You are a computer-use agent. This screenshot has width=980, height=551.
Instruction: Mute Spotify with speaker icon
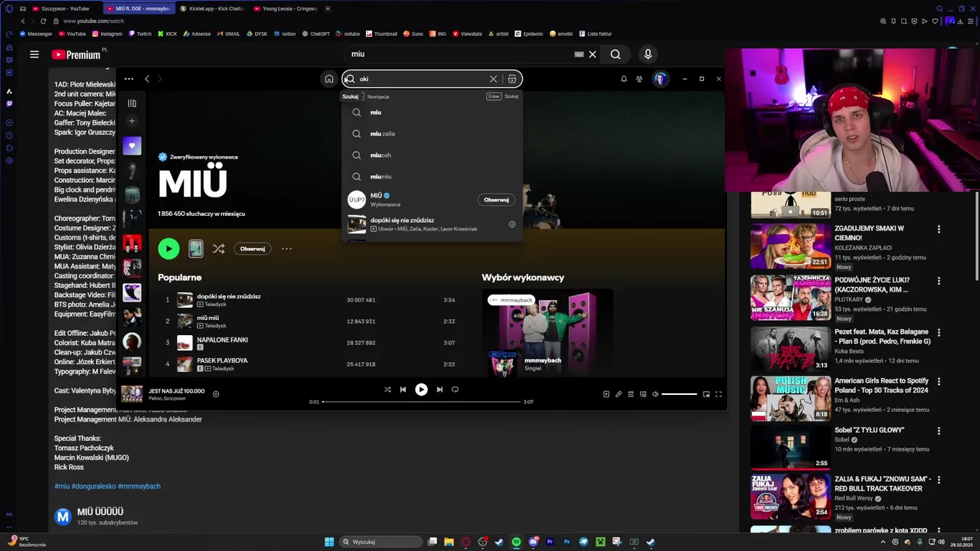(655, 394)
